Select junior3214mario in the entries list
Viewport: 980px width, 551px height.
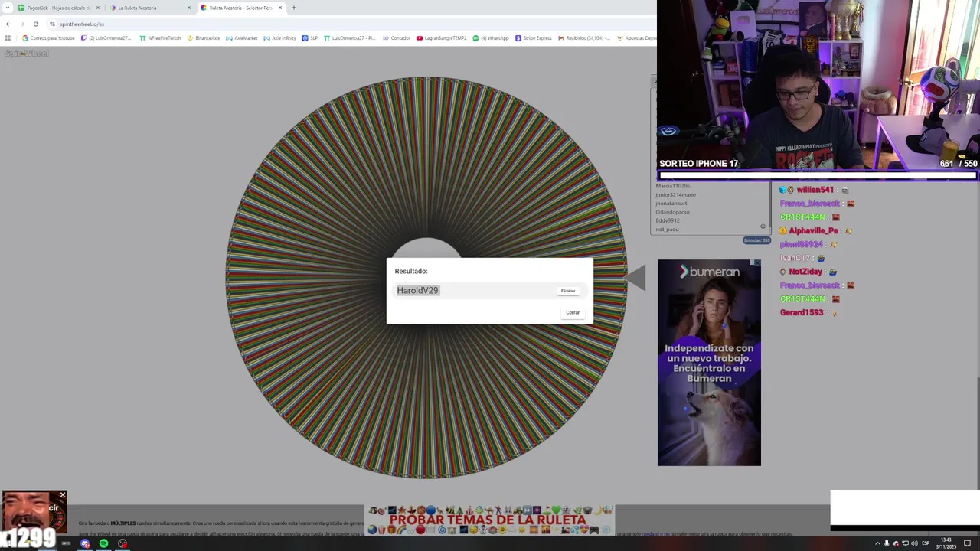point(676,194)
